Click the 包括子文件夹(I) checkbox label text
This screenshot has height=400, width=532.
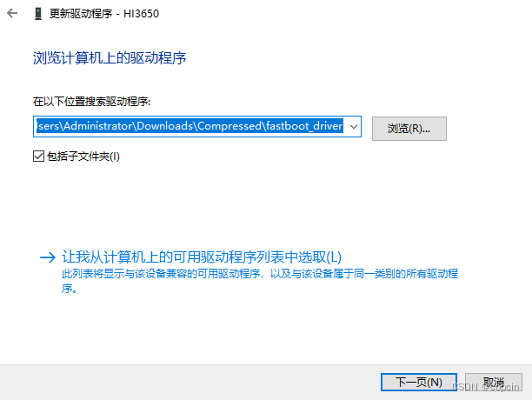(83, 157)
